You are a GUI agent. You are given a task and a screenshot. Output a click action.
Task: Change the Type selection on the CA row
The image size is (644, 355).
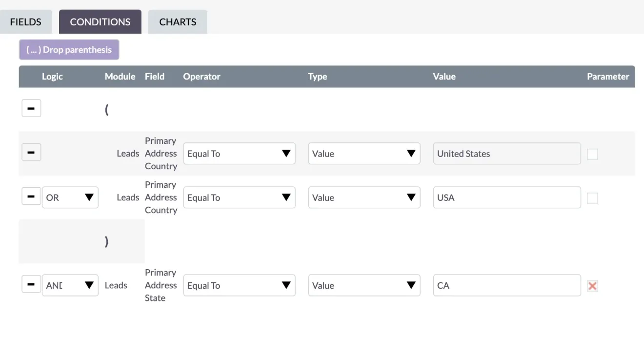coord(364,285)
